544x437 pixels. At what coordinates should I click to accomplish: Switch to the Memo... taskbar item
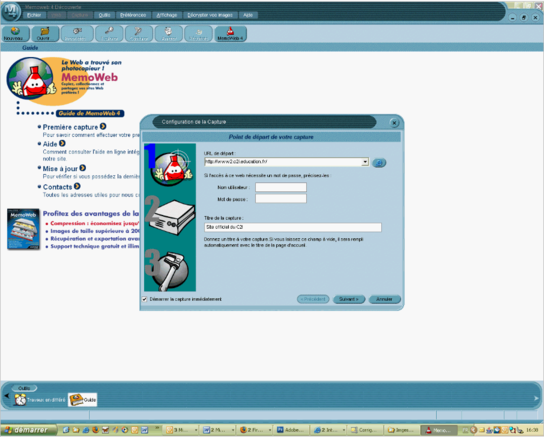[438, 430]
